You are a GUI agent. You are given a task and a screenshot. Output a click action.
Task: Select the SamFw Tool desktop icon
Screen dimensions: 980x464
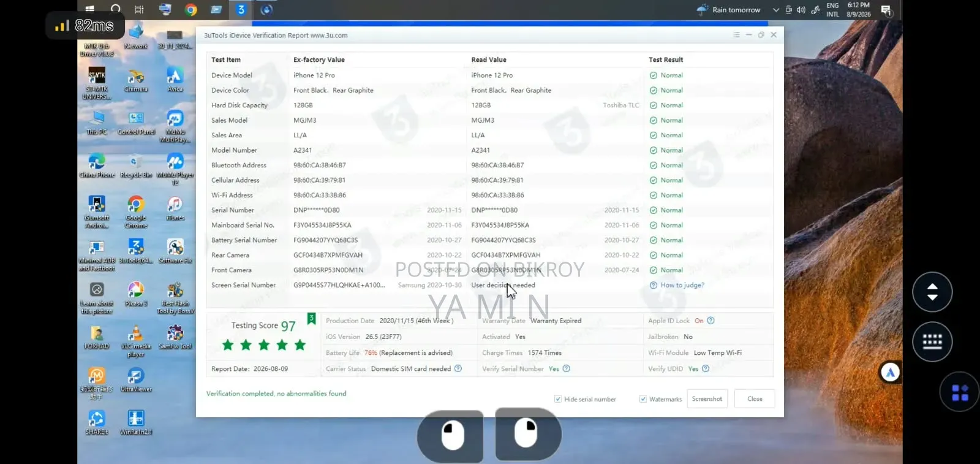pos(175,337)
